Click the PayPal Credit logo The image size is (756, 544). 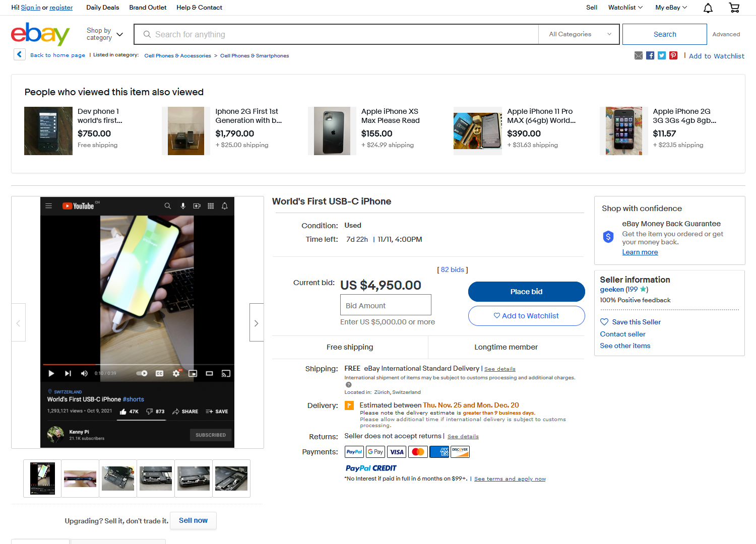point(371,468)
